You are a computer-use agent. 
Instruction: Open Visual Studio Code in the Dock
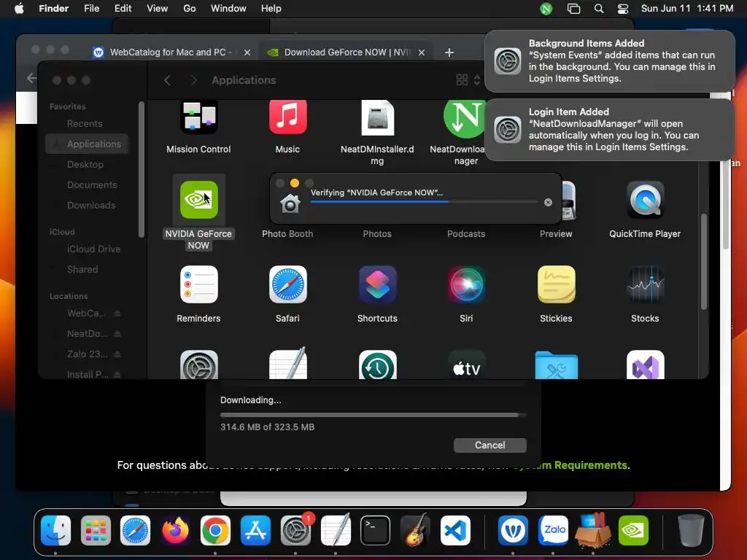pyautogui.click(x=455, y=530)
